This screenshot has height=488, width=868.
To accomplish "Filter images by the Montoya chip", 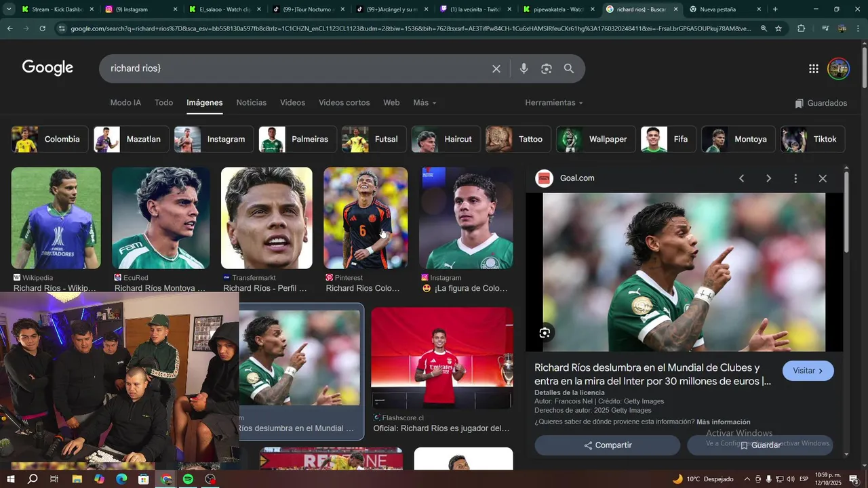I will pyautogui.click(x=738, y=139).
